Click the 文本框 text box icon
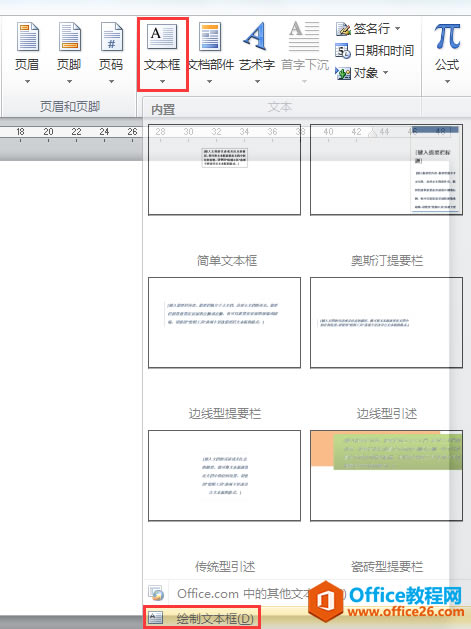This screenshot has width=471, height=629. pyautogui.click(x=162, y=37)
